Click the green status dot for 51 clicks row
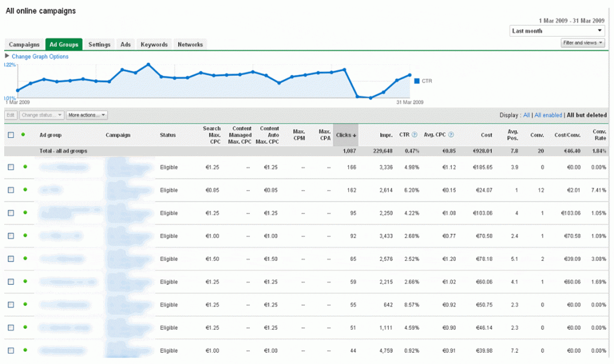 (25, 327)
